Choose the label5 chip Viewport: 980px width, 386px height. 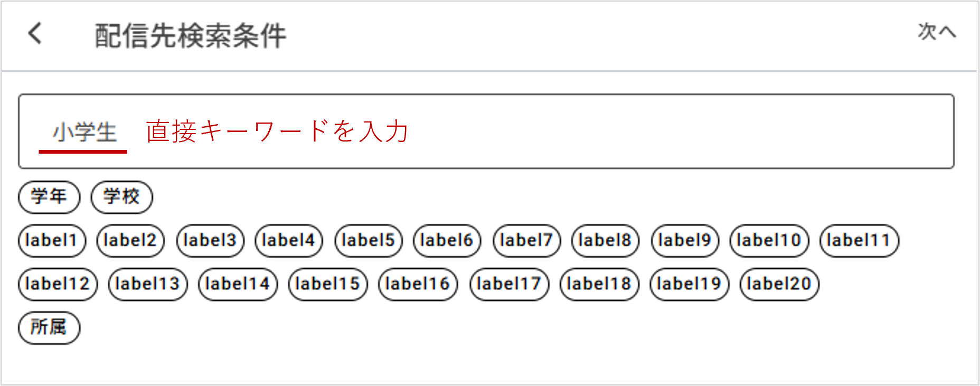click(369, 241)
